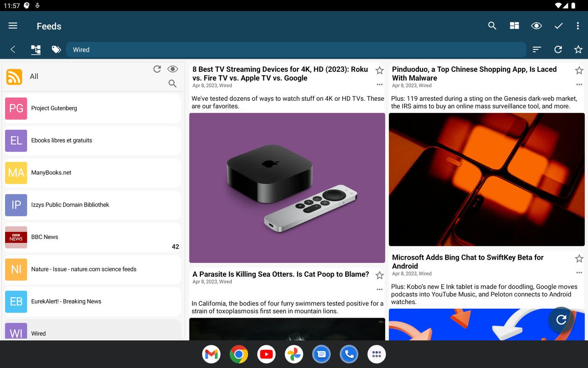View the Apple TV article image

click(x=287, y=188)
